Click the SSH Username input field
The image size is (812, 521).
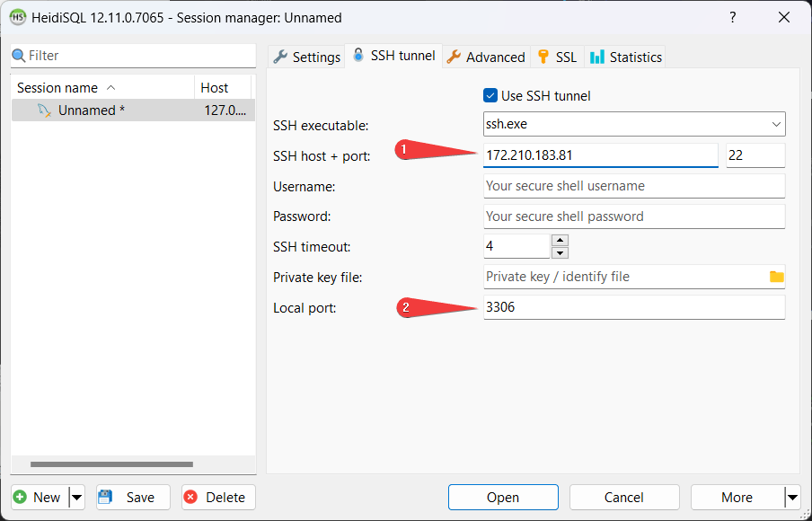pos(633,186)
